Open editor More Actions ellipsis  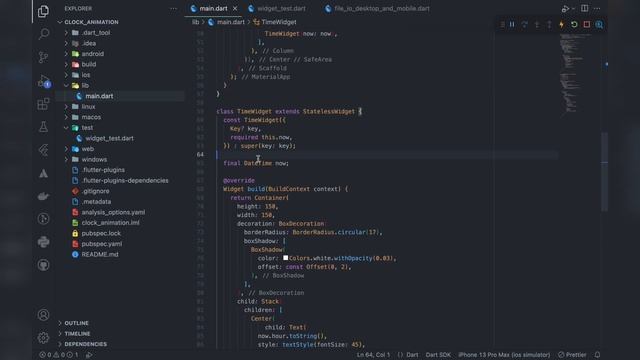point(597,8)
